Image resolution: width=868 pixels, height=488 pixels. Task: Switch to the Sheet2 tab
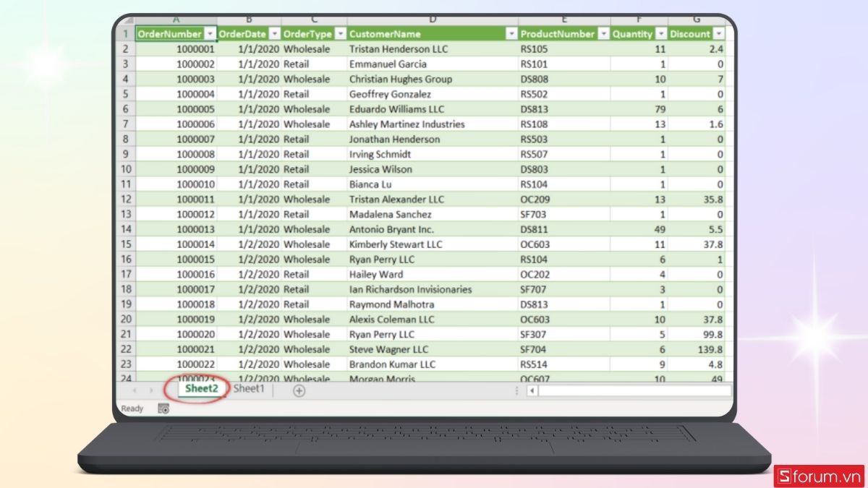(x=202, y=389)
